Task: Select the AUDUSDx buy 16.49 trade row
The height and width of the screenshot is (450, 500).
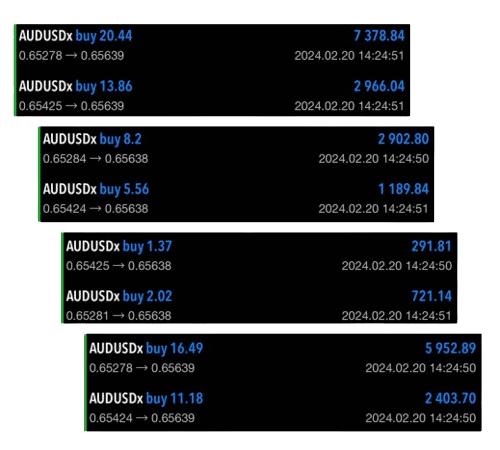Action: (x=283, y=358)
